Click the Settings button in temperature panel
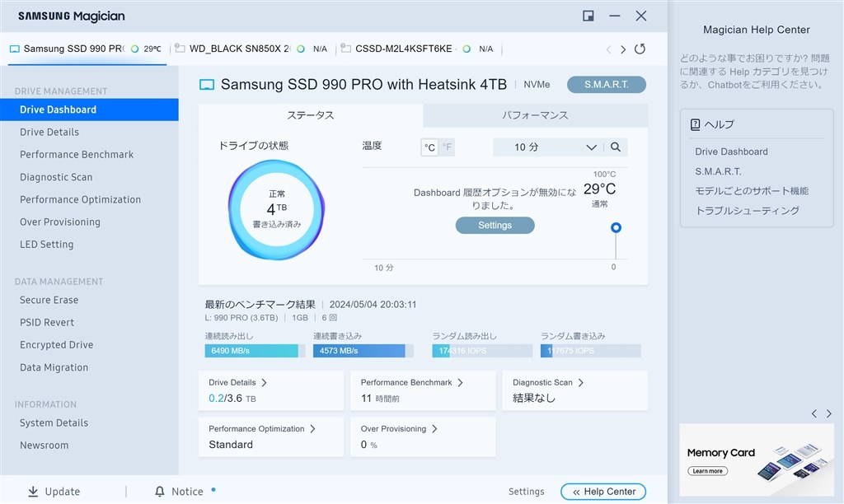Viewport: 844px width, 504px height. click(495, 226)
